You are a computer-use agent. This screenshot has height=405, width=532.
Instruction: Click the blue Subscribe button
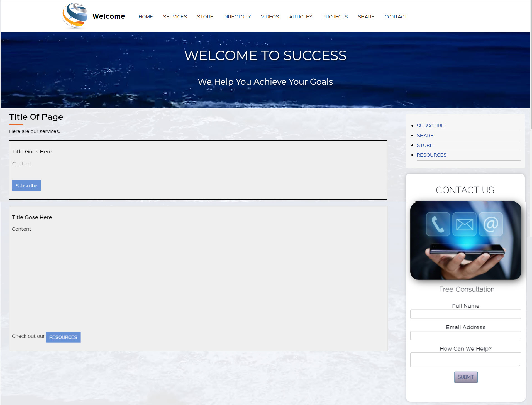click(26, 186)
